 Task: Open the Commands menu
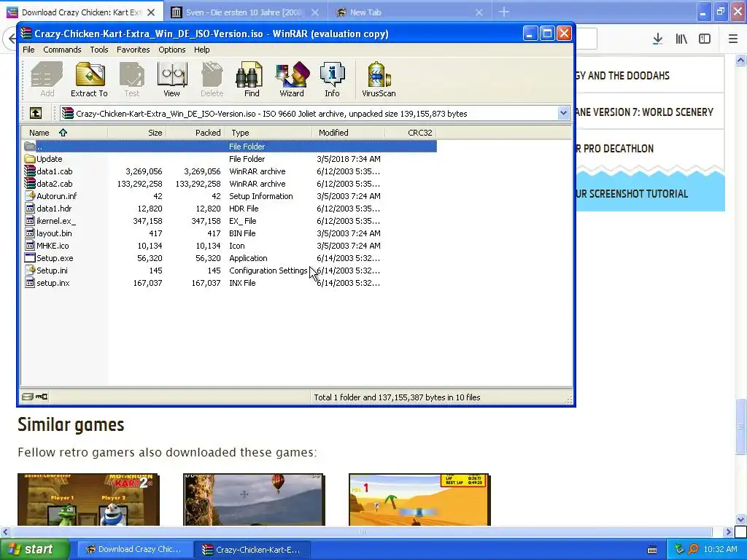62,50
